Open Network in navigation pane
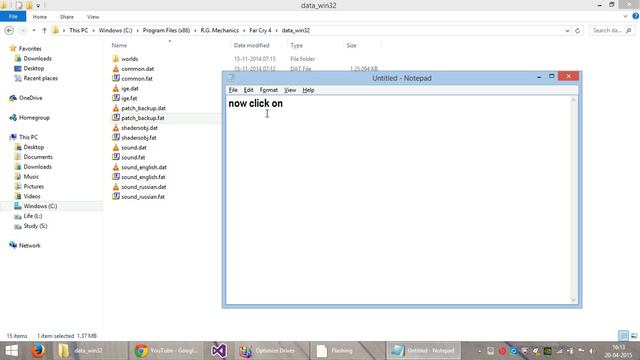Viewport: 640px width, 360px height. (x=29, y=245)
